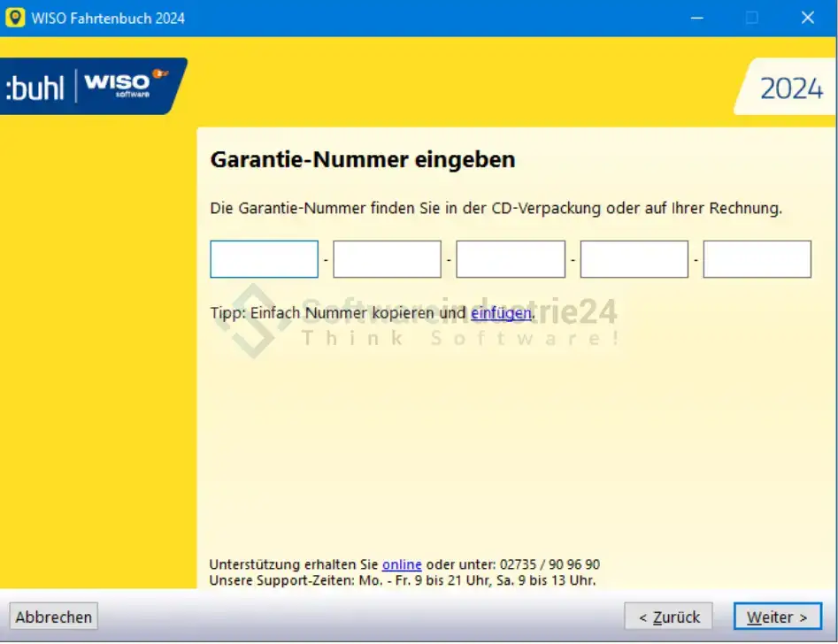Click the 2024 version badge
Screen dimensions: 838x644
(x=791, y=88)
